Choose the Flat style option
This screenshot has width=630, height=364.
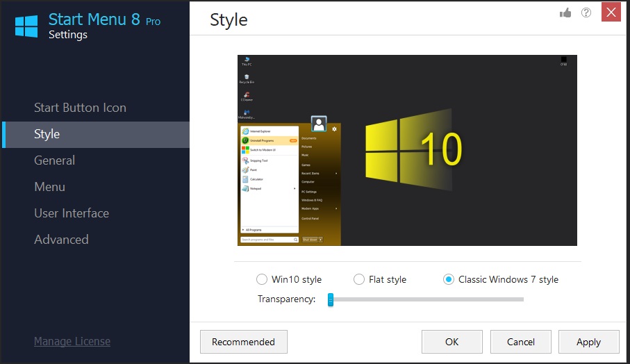pyautogui.click(x=359, y=279)
